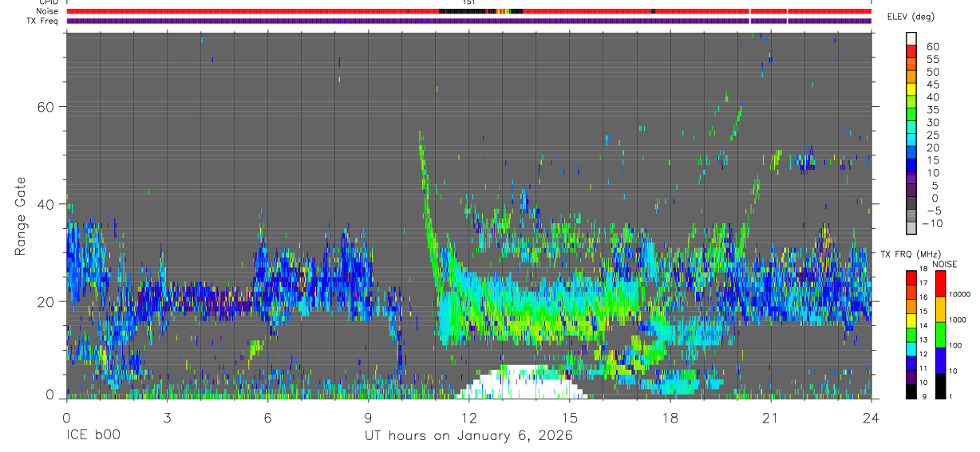Click the dark section of Noise strip near hour 11
Screen dimensions: 980x452
(x=463, y=11)
